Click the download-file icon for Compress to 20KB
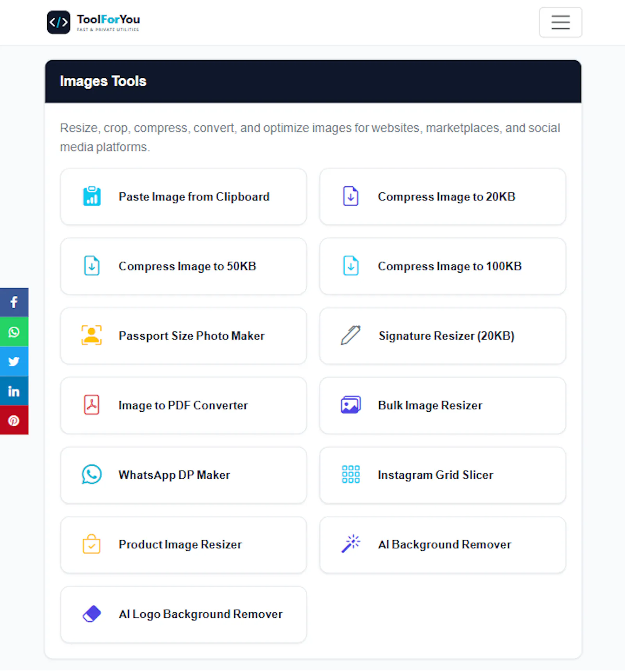Image resolution: width=625 pixels, height=672 pixels. tap(351, 196)
